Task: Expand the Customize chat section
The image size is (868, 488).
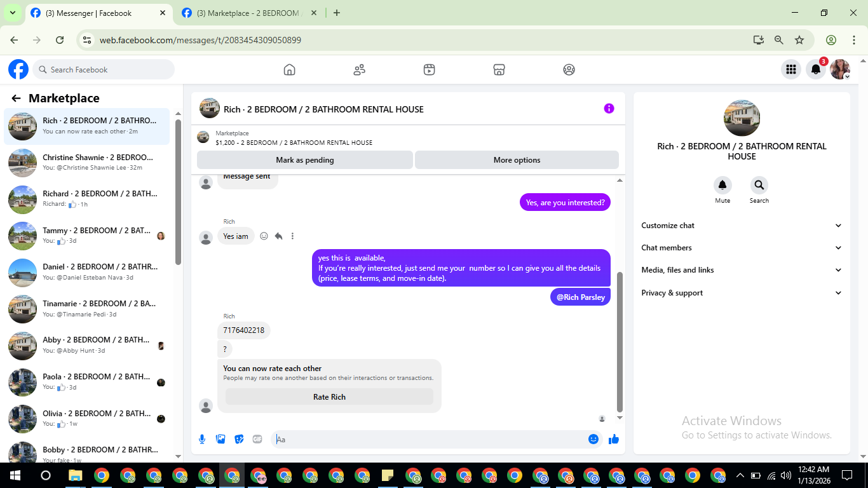Action: coord(742,226)
